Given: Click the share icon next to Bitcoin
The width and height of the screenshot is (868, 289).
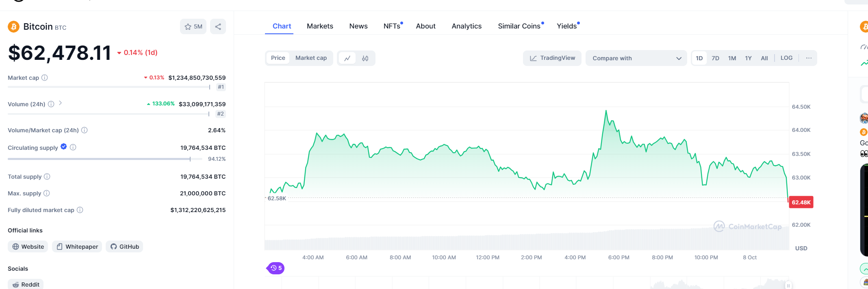Looking at the screenshot, I should 218,27.
